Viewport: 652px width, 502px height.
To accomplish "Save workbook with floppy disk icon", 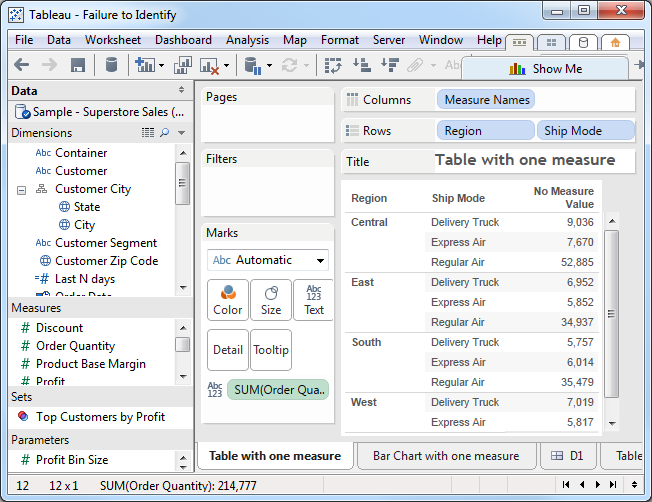I will (x=78, y=65).
